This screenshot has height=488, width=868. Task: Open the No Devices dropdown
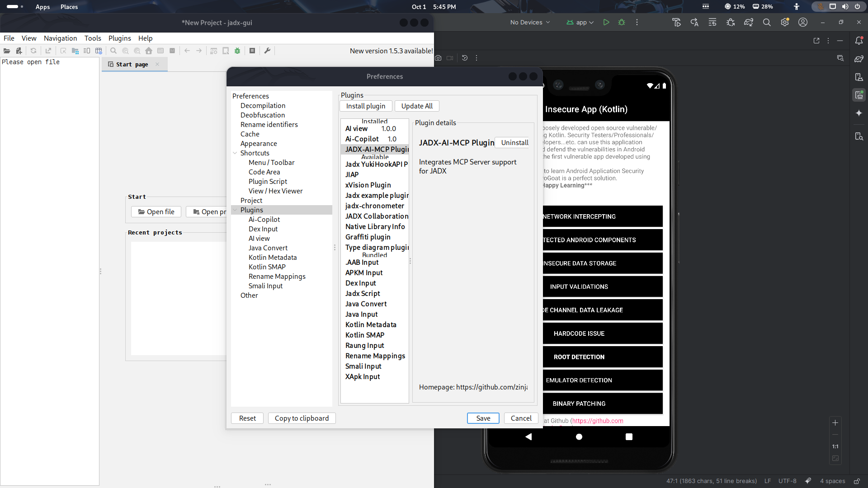pyautogui.click(x=530, y=22)
